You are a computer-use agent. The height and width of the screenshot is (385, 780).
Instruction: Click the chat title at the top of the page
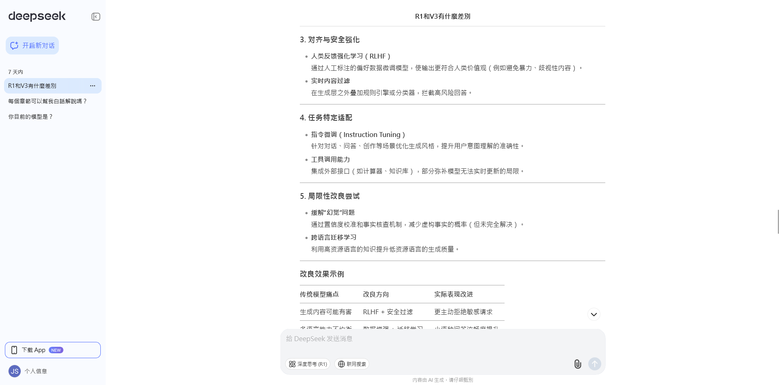[x=443, y=16]
